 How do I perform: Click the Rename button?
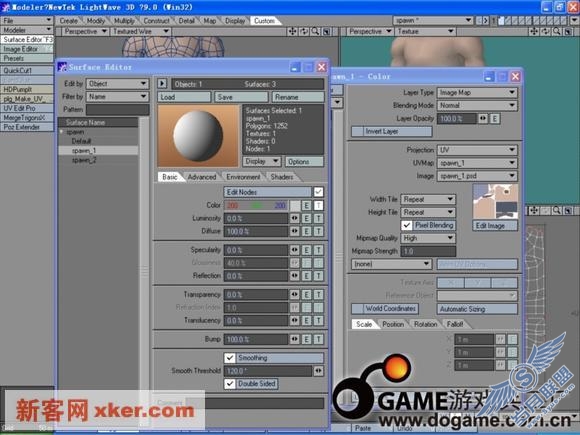coord(298,97)
